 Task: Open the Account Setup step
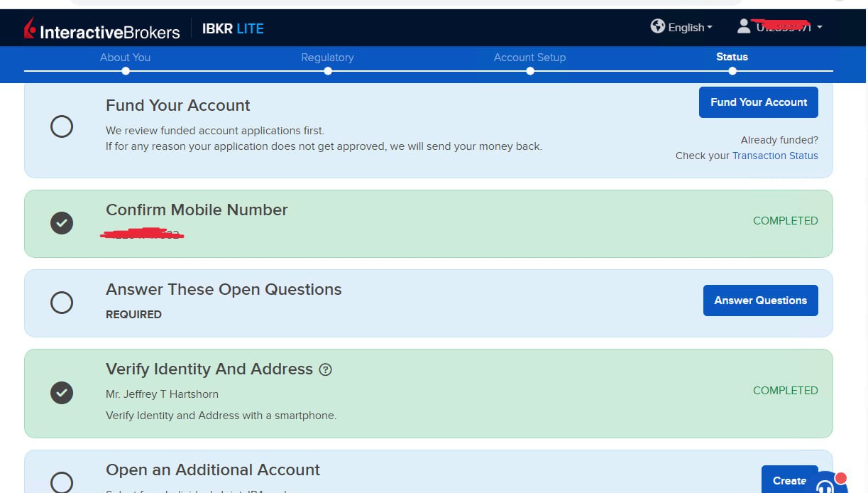pyautogui.click(x=529, y=58)
